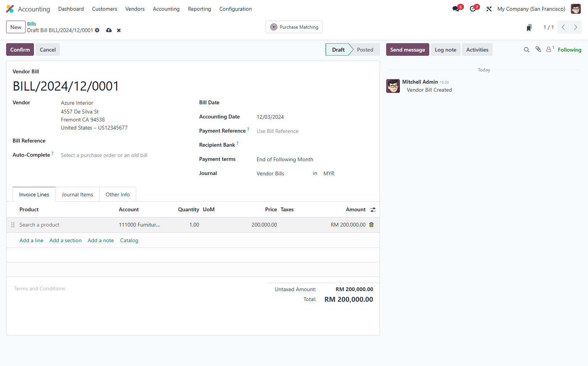Go to next record arrow
The height and width of the screenshot is (366, 588).
pyautogui.click(x=576, y=27)
